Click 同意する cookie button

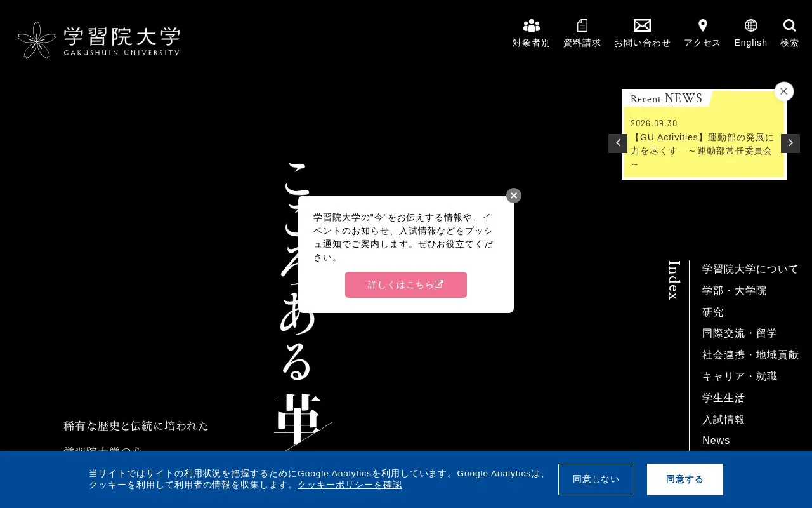click(685, 479)
